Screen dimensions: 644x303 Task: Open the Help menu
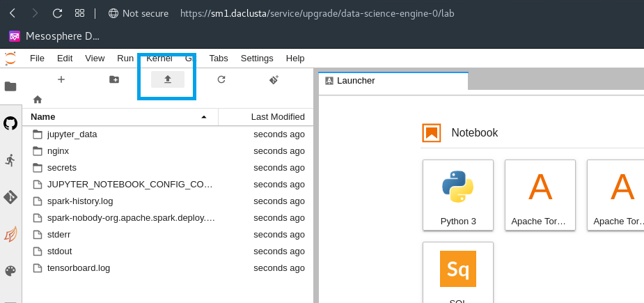(295, 59)
